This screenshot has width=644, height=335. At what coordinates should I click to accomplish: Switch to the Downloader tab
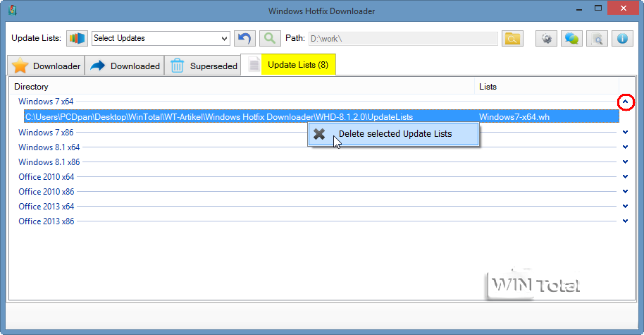tap(46, 66)
